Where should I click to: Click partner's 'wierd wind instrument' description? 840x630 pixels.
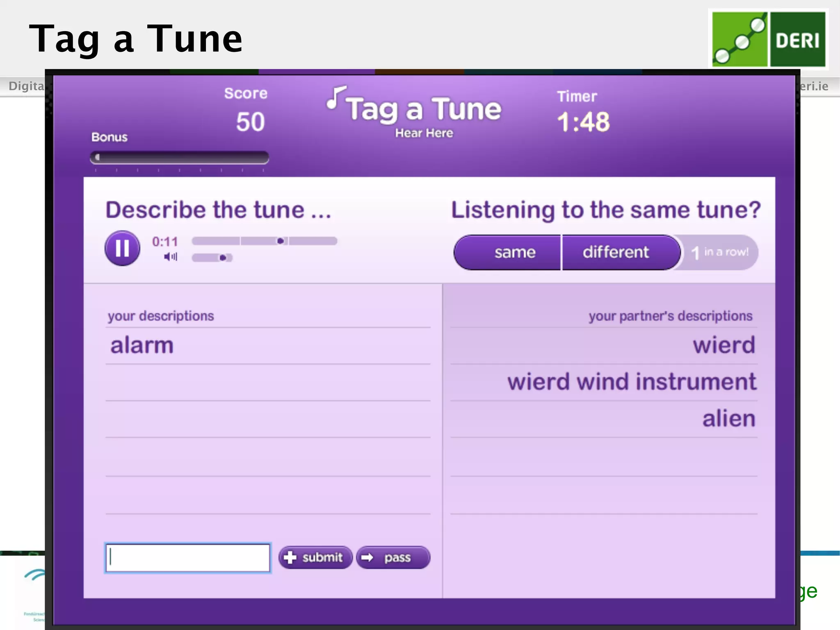631,382
